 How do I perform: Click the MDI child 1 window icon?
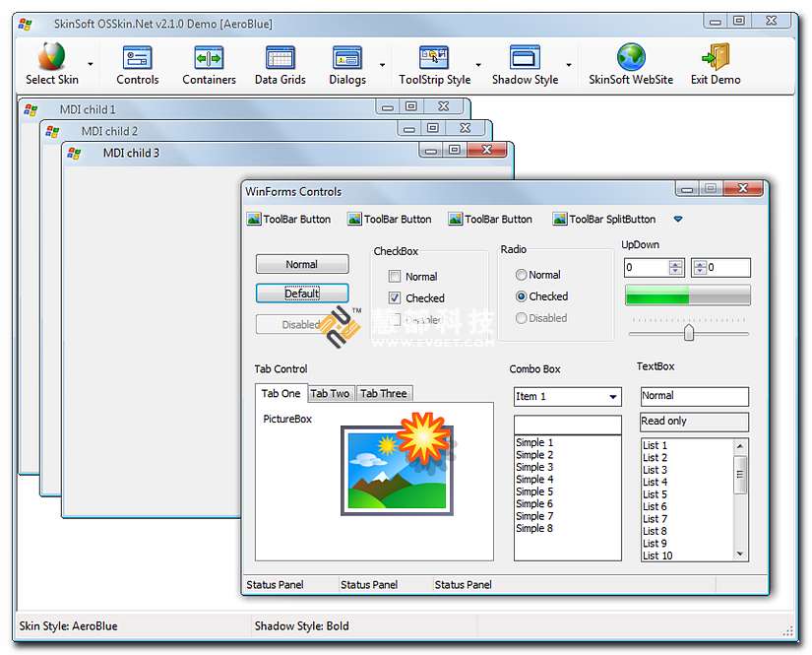click(31, 110)
